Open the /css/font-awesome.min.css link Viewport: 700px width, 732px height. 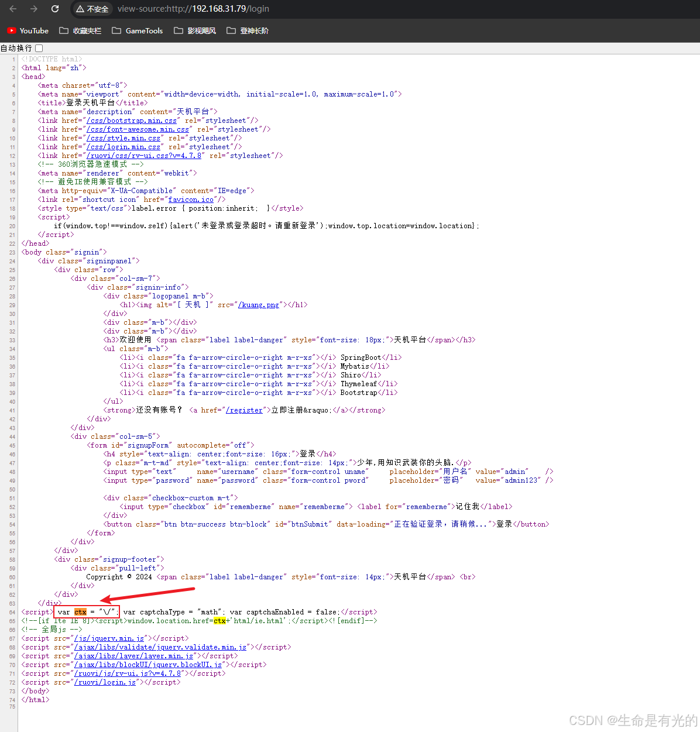click(138, 129)
